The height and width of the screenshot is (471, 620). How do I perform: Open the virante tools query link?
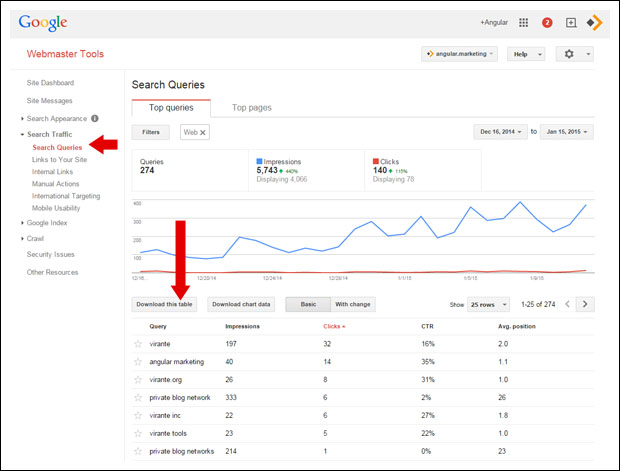pos(168,433)
